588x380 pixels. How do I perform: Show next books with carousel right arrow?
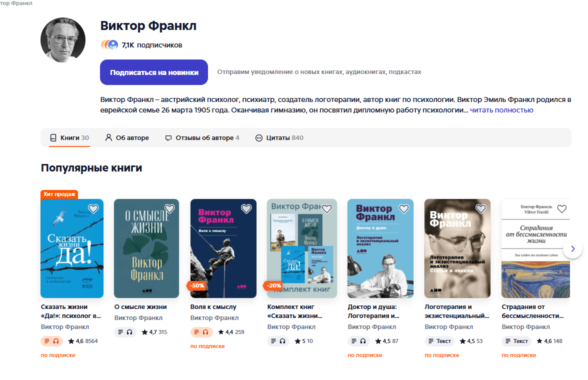(x=572, y=248)
